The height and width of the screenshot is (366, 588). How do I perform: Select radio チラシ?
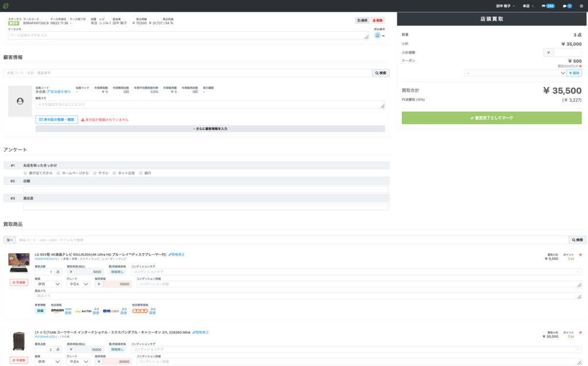pyautogui.click(x=95, y=173)
